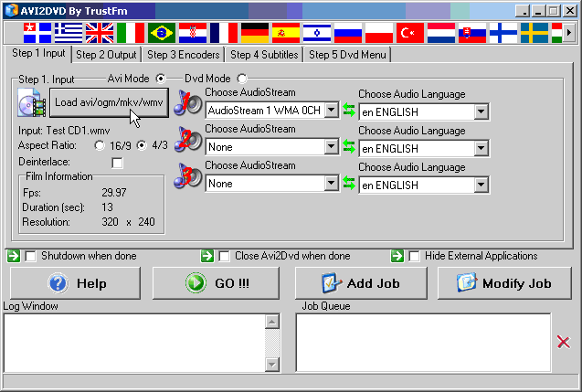Click the Input: Test CD1.wmv label
582x392 pixels.
pyautogui.click(x=64, y=131)
